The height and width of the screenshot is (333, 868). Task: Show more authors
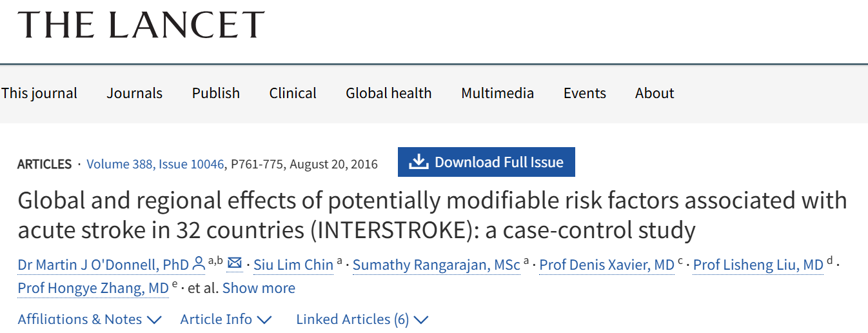point(259,288)
